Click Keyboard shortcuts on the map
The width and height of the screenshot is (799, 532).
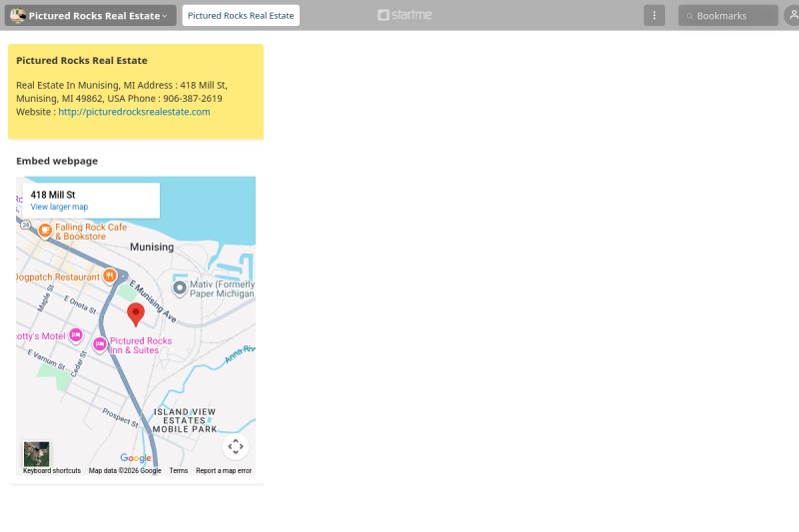(52, 471)
